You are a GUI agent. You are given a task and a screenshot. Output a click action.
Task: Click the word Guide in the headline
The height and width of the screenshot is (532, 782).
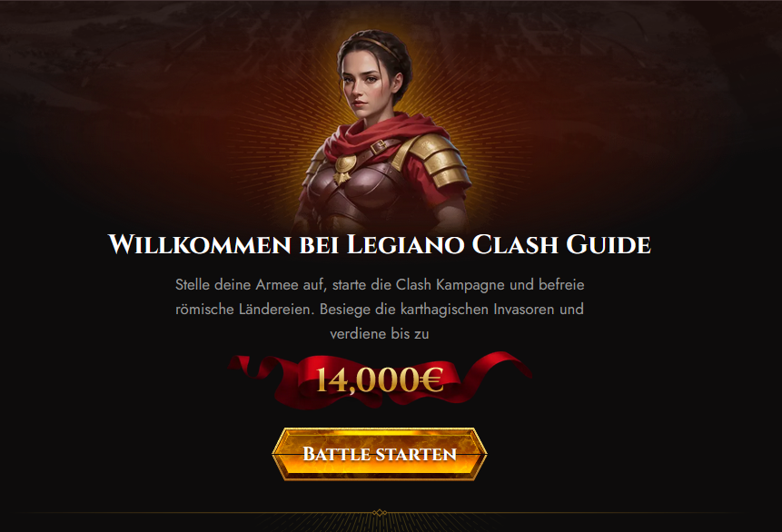point(609,244)
